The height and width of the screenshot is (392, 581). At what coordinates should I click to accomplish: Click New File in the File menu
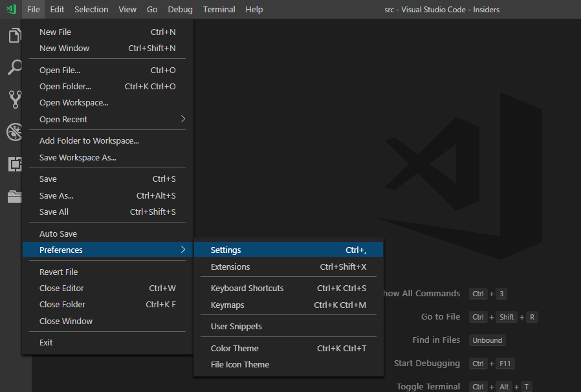(x=55, y=32)
